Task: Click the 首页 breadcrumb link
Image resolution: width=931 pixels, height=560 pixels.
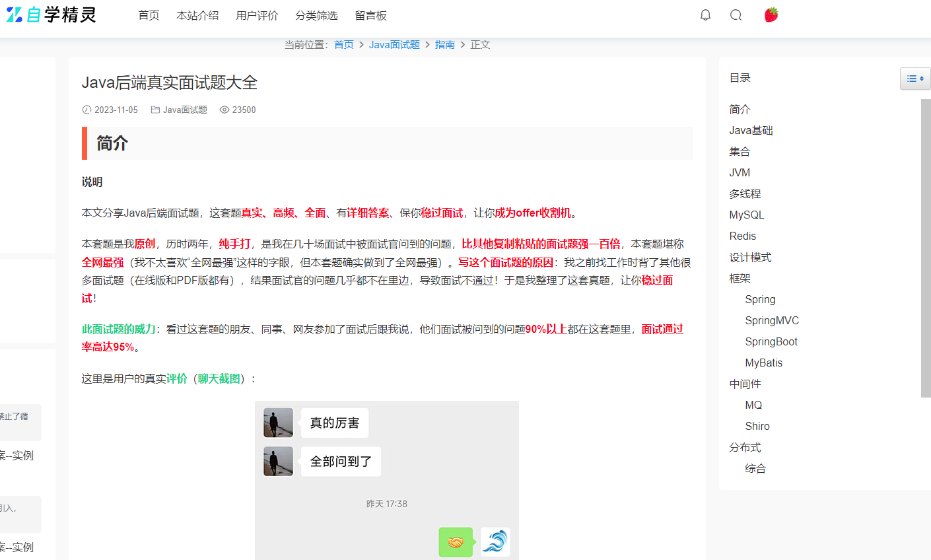Action: tap(343, 44)
